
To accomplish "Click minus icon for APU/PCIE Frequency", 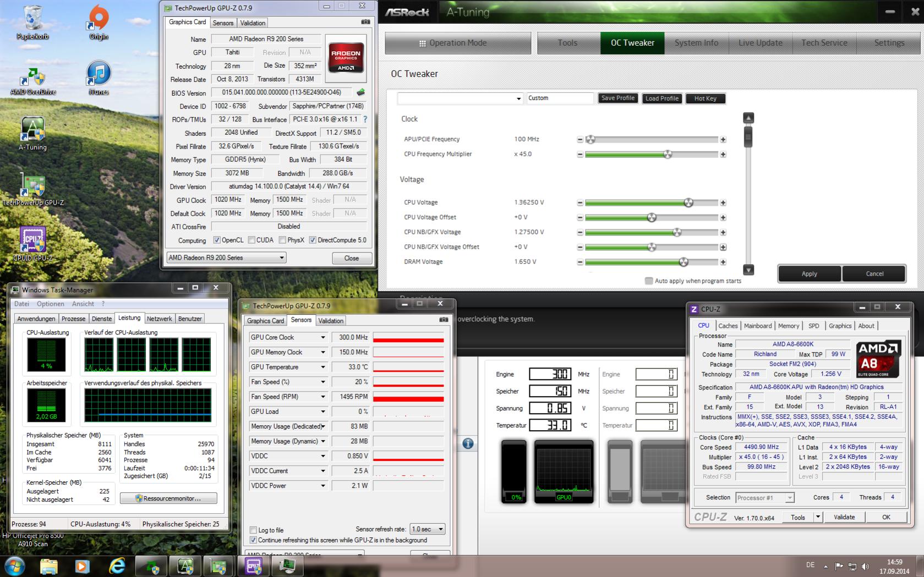I will coord(579,140).
